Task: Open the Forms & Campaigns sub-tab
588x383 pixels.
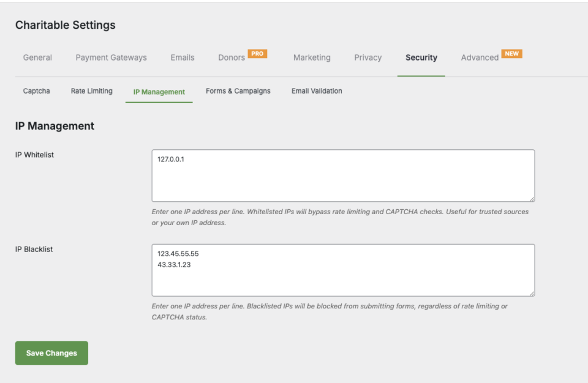Action: (x=238, y=91)
